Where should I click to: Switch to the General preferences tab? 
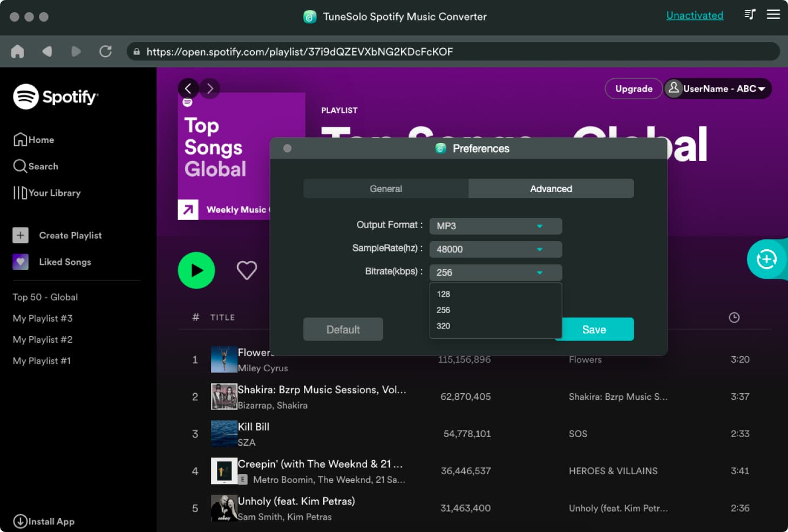(386, 188)
